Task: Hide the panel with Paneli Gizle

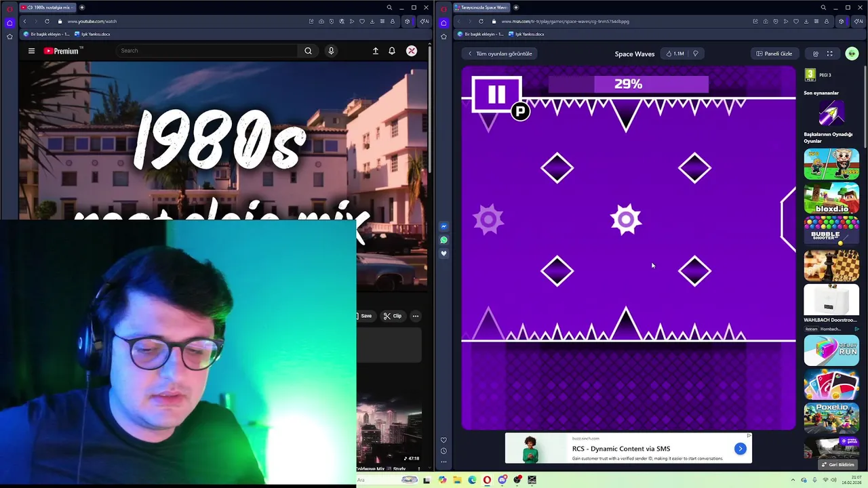Action: click(x=774, y=54)
